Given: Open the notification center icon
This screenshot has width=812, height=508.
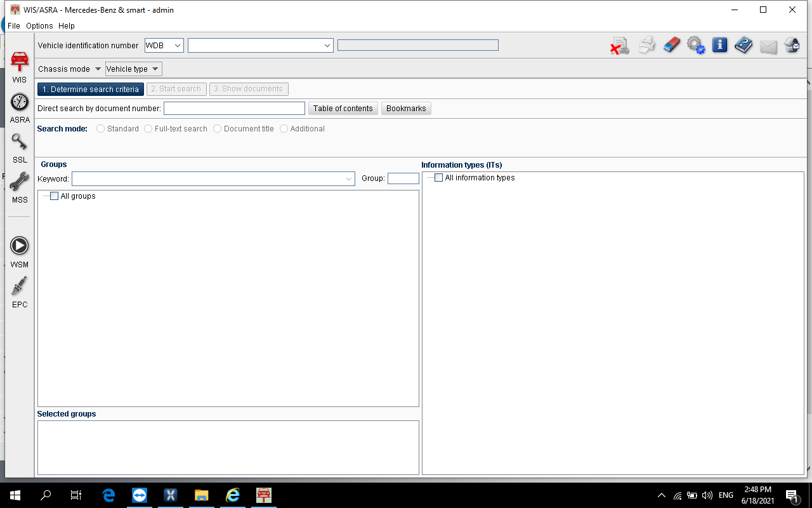Looking at the screenshot, I should 792,495.
